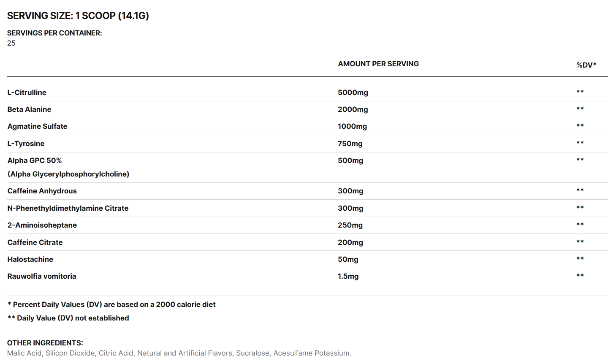Click the servings count 25
This screenshot has height=364, width=608.
11,43
